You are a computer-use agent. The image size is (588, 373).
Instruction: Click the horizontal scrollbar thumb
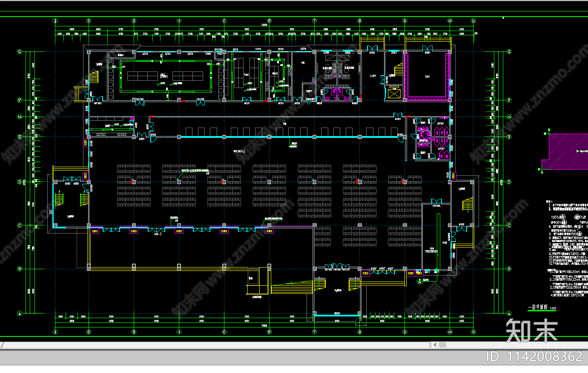point(443,345)
